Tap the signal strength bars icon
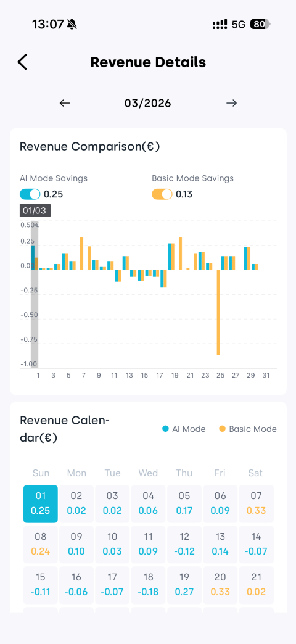The height and width of the screenshot is (644, 296). pos(220,25)
